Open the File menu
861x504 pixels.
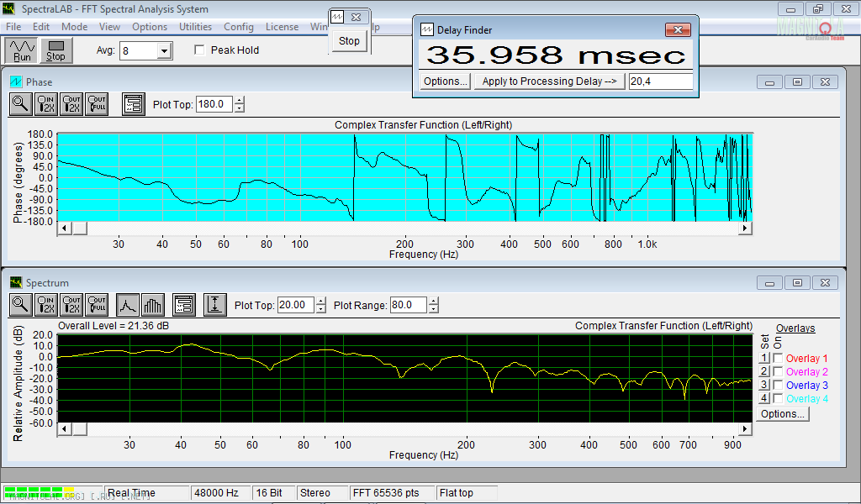(x=13, y=27)
